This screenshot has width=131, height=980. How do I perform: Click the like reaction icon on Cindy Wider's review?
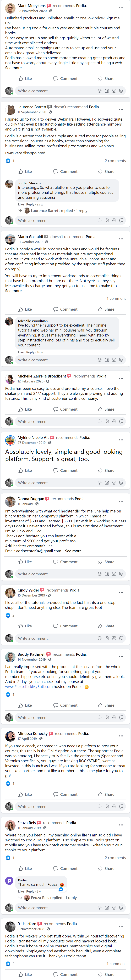click(x=8, y=615)
